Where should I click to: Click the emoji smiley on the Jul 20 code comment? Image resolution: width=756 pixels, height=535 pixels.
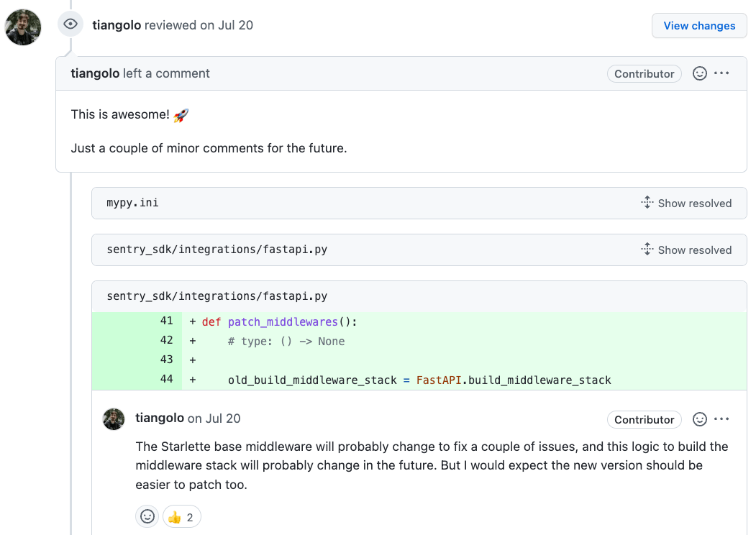coord(700,419)
